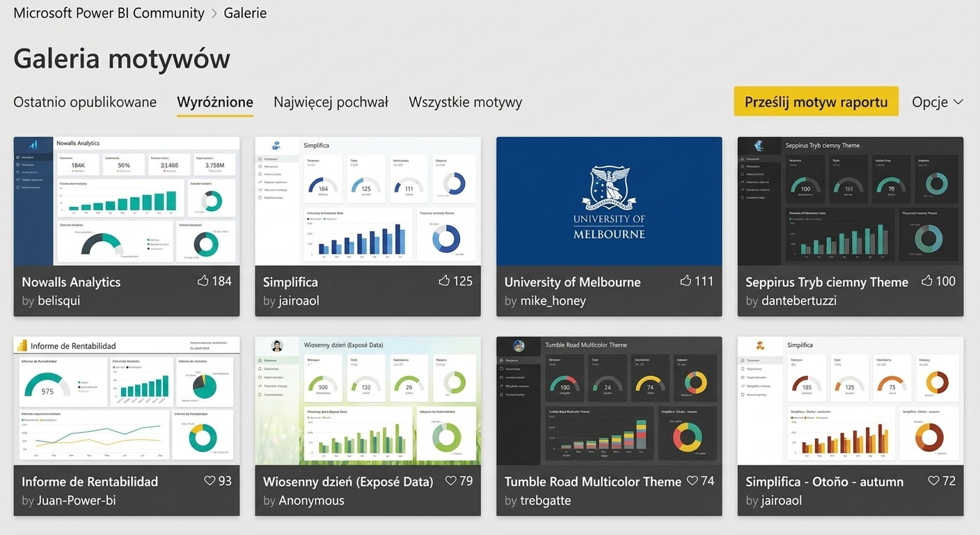Like the Simplifica theme with thumbs-up icon
The width and height of the screenshot is (980, 535).
pyautogui.click(x=444, y=281)
